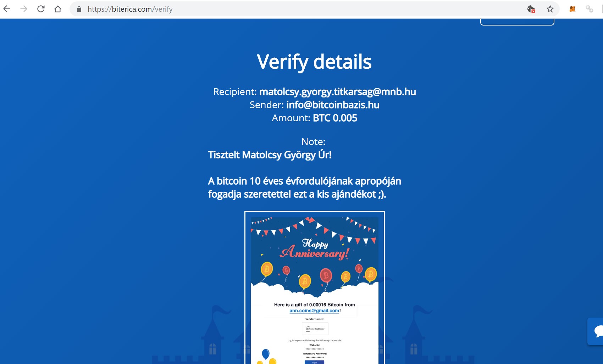603x364 pixels.
Task: Click the Login button in the gift card
Action: tap(314, 362)
